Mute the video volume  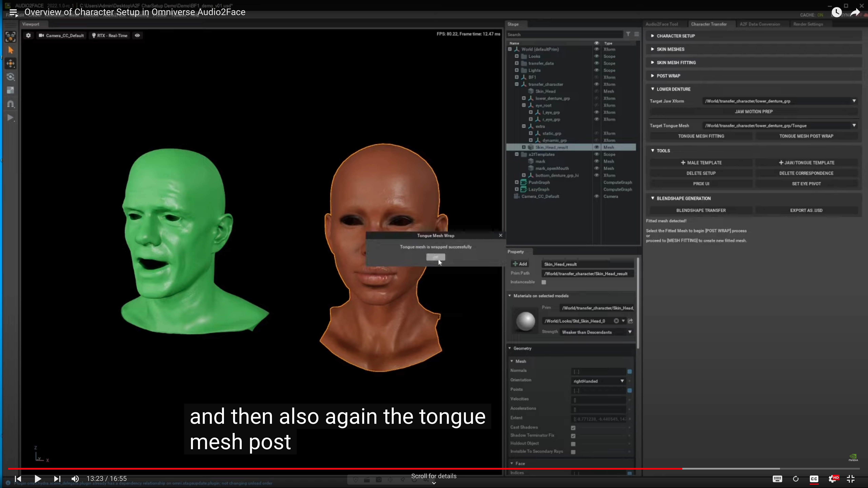coord(75,479)
